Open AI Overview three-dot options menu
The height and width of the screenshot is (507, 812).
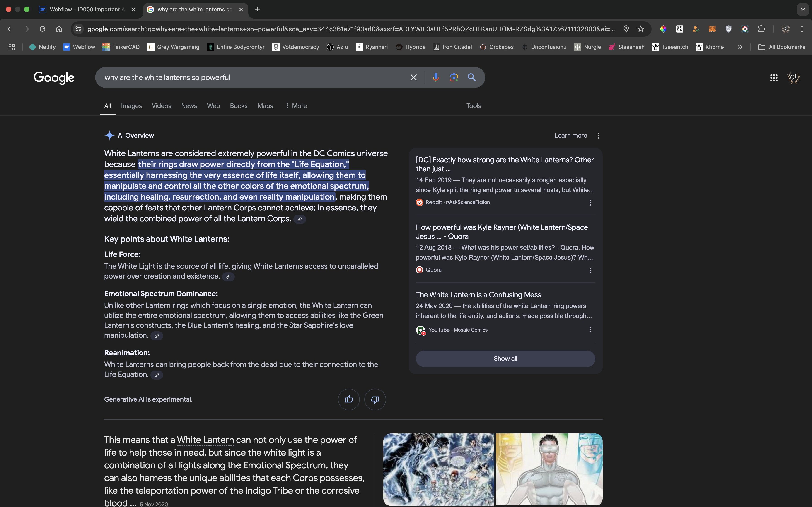[598, 136]
